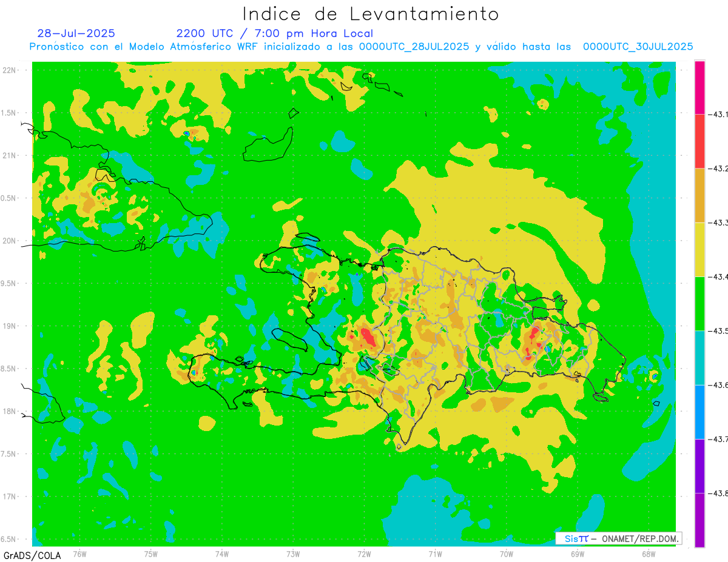Click the 68W longitude label
Image resolution: width=728 pixels, height=562 pixels.
pos(649,554)
